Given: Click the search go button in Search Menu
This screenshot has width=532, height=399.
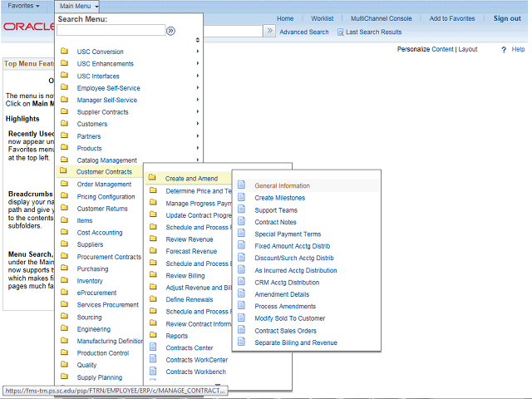Looking at the screenshot, I should click(x=171, y=31).
